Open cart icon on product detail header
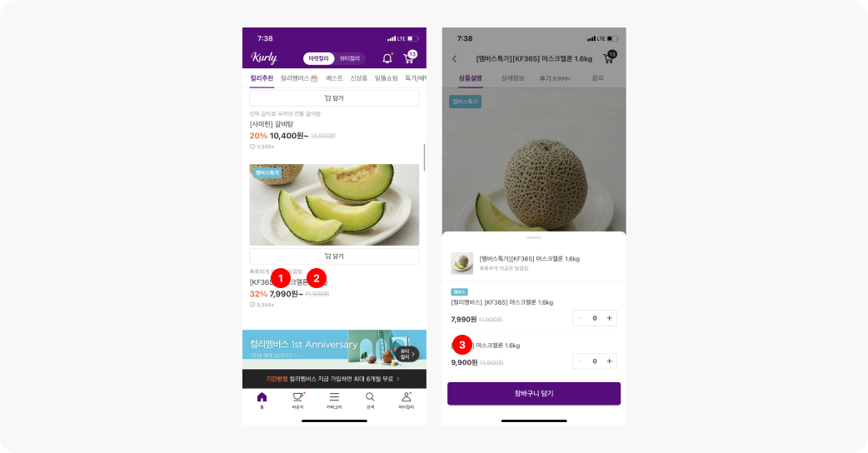868x453 pixels. pos(610,57)
